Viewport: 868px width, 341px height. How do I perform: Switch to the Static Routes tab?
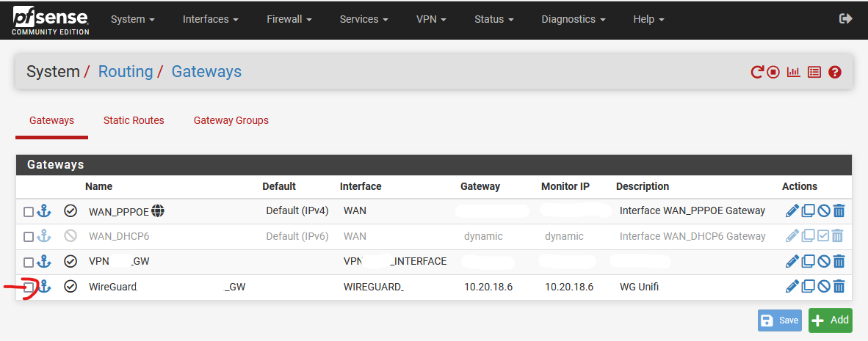(x=134, y=120)
